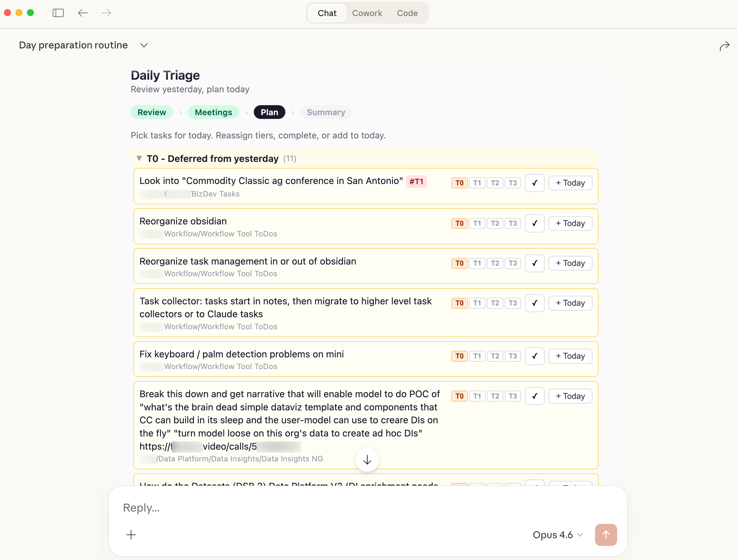Image resolution: width=737 pixels, height=560 pixels.
Task: Collapse the T0 Deferred from yesterday section
Action: pos(139,158)
